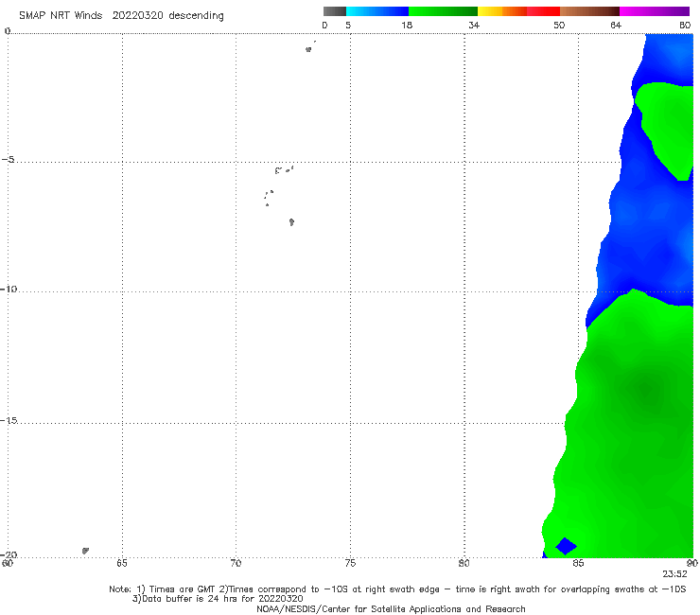700x615 pixels.
Task: Click the latitude axis label '-5'
Action: [x=8, y=160]
